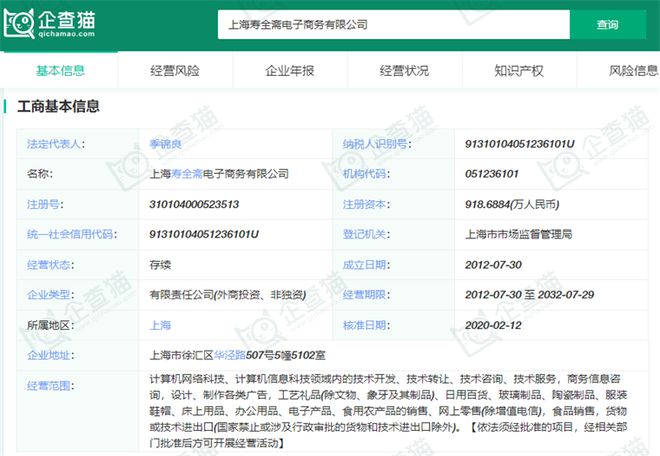
Task: Focus the company name search box
Action: point(393,23)
